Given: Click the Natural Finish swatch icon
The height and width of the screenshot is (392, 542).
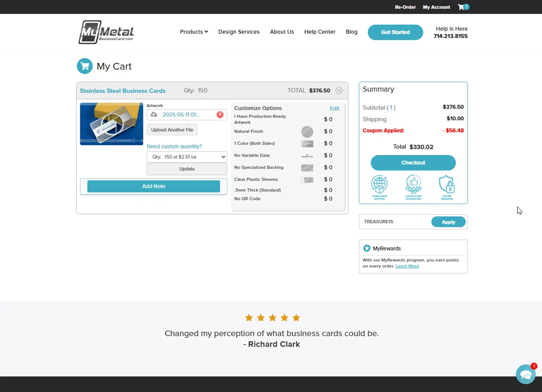Looking at the screenshot, I should tap(307, 132).
